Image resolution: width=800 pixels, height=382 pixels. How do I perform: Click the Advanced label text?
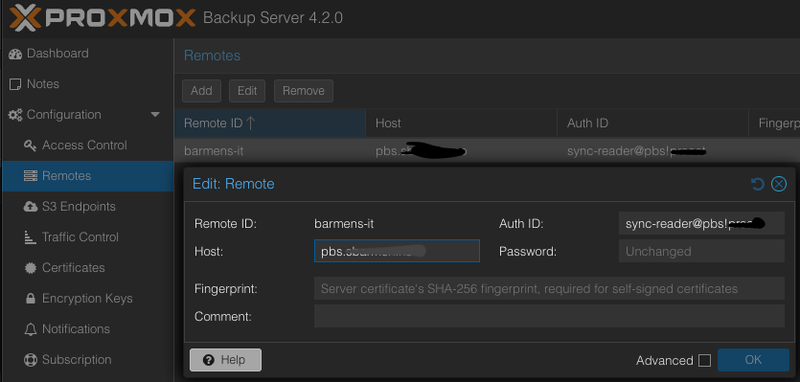664,361
